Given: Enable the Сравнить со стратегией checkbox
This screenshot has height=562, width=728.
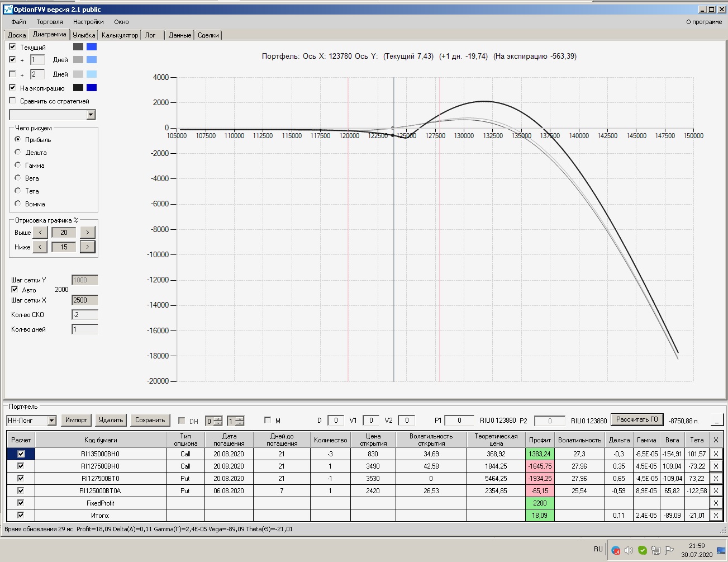Looking at the screenshot, I should tap(13, 101).
